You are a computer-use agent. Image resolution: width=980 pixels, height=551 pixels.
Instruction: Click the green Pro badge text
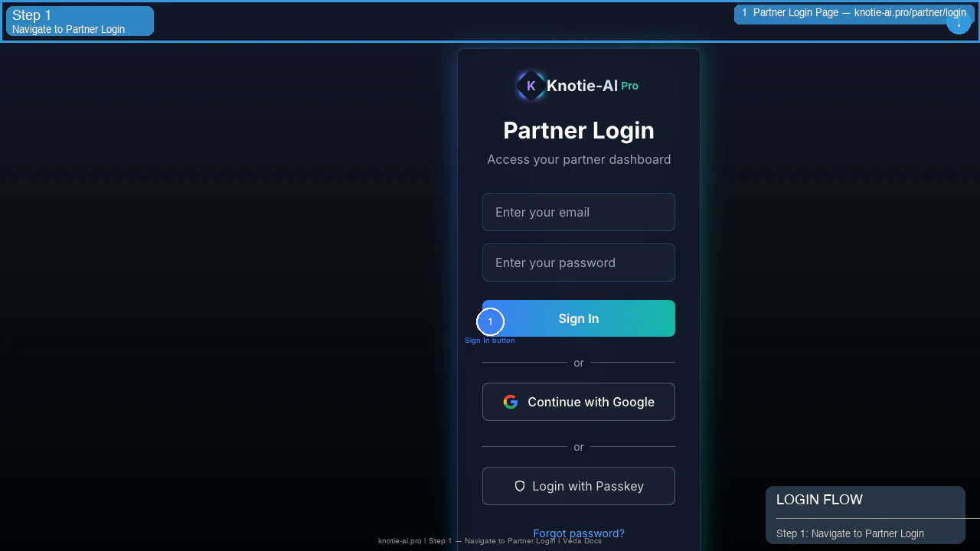[629, 86]
